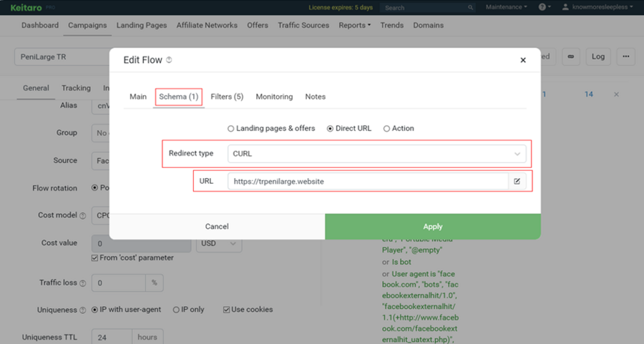Click the Uniqueness TTL input field
Screen dimensions: 644x344
click(112, 337)
